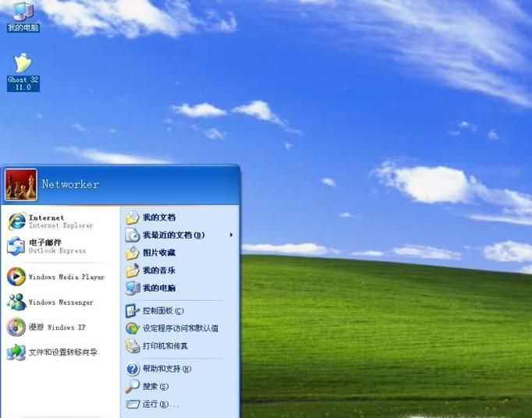Screen dimensions: 532x418
Task: Select the 电子邮件 Outlook Express entry text
Action: (57, 246)
